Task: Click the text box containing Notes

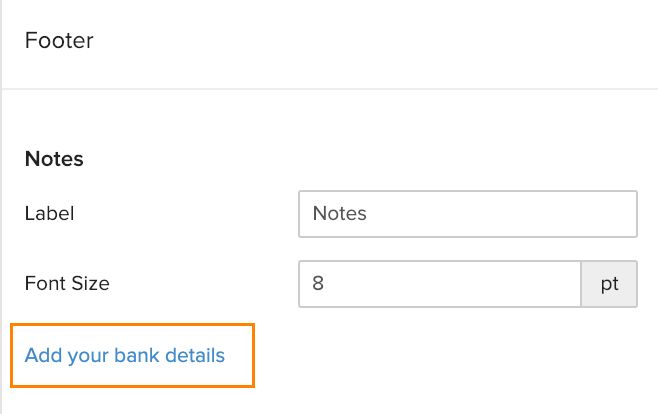Action: 467,213
